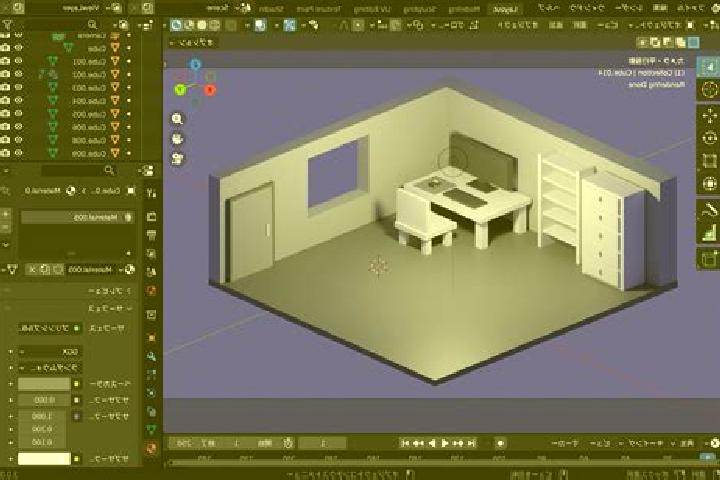The image size is (720, 480).
Task: Switch viewport to wireframe shading
Action: tap(214, 25)
